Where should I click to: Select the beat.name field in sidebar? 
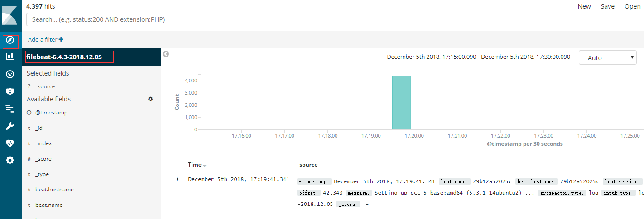(x=49, y=205)
